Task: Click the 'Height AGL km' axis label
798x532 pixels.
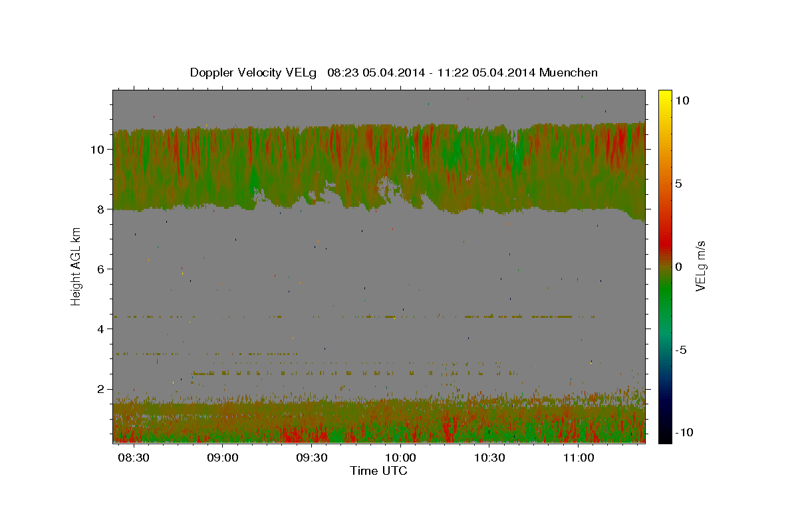Action: pos(76,266)
